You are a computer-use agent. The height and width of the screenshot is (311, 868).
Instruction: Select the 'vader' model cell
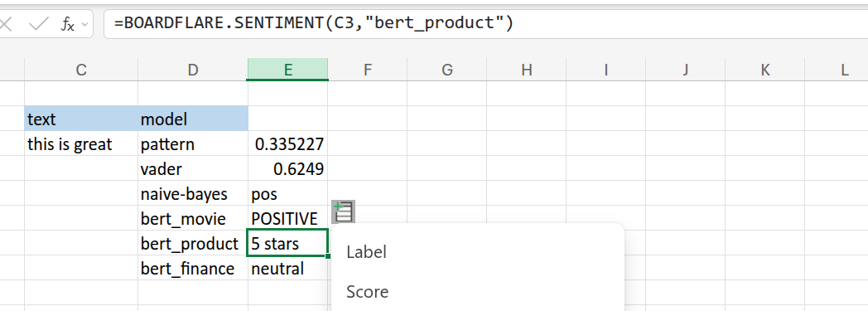coord(193,168)
